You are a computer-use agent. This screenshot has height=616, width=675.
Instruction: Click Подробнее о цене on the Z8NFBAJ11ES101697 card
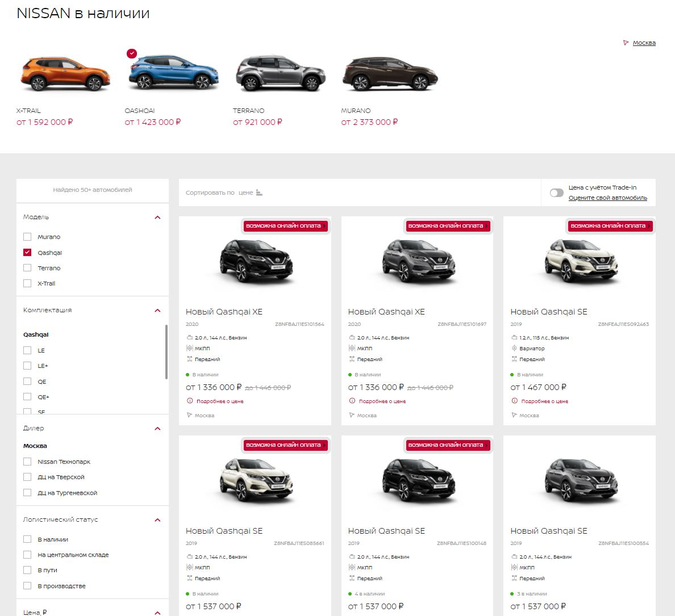(x=382, y=401)
